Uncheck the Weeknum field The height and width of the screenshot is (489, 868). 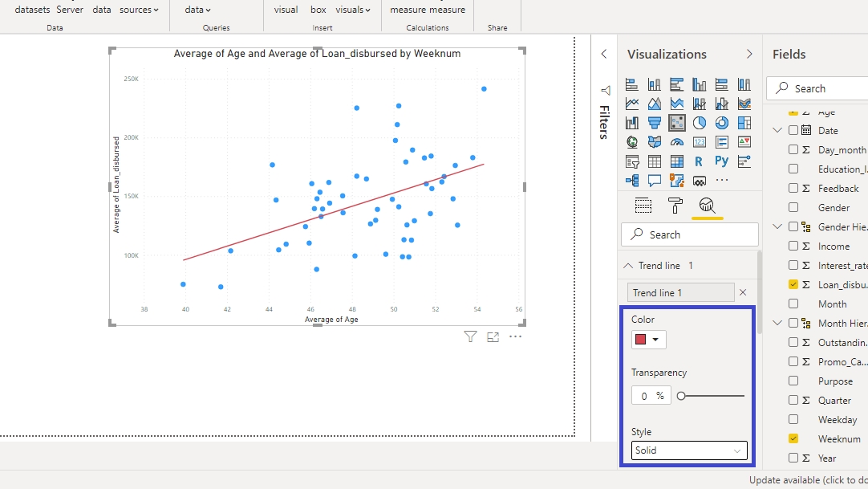793,439
